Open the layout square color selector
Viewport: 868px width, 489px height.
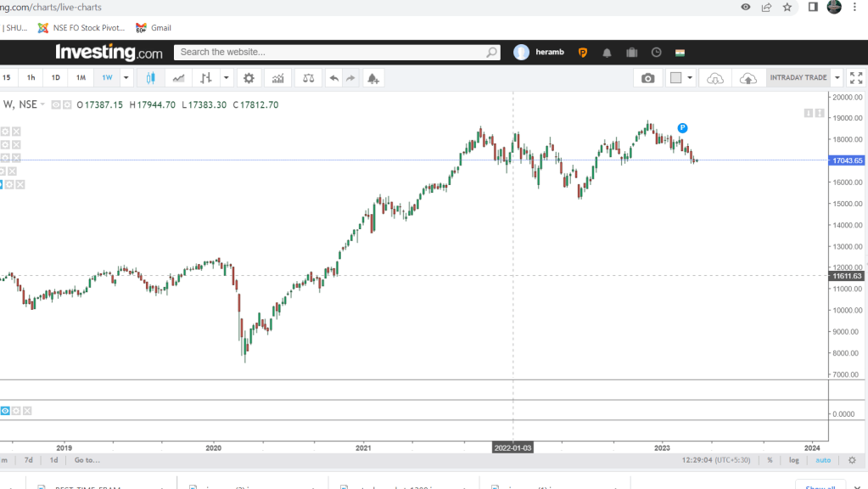click(x=675, y=78)
